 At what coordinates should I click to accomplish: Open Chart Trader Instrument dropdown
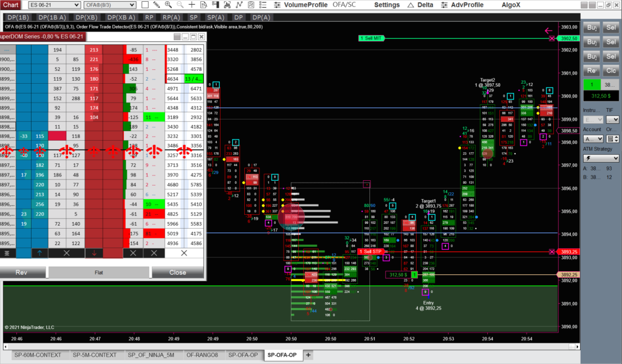click(593, 120)
